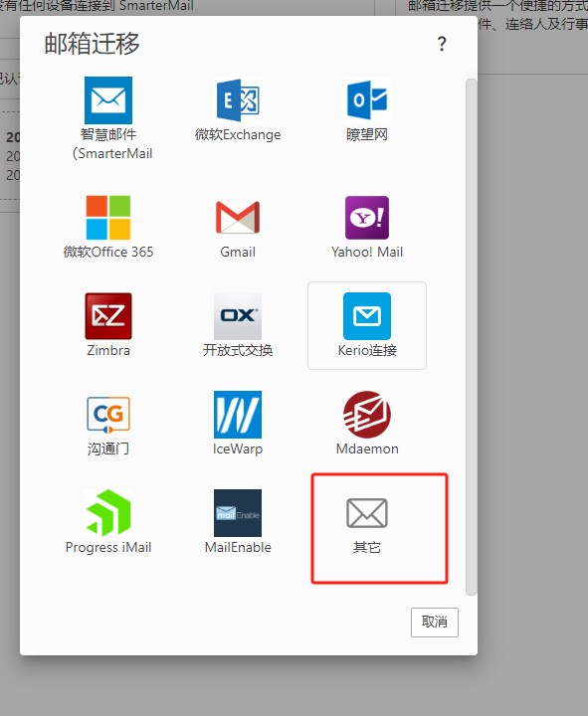
Task: Choose the Microsoft Exchange icon
Action: [x=238, y=100]
